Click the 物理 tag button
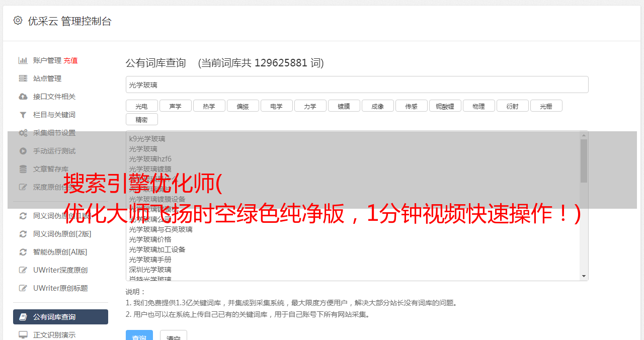This screenshot has height=340, width=644. pyautogui.click(x=478, y=106)
